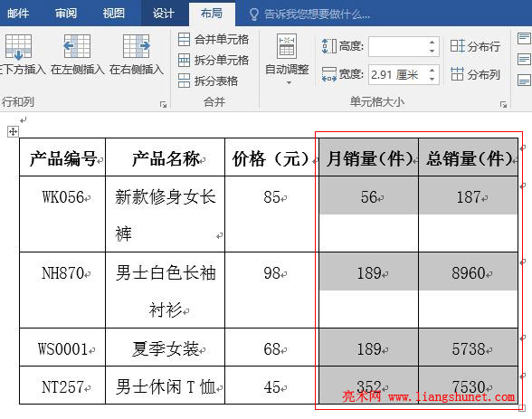Switch to the View (视图) tab

click(x=113, y=14)
